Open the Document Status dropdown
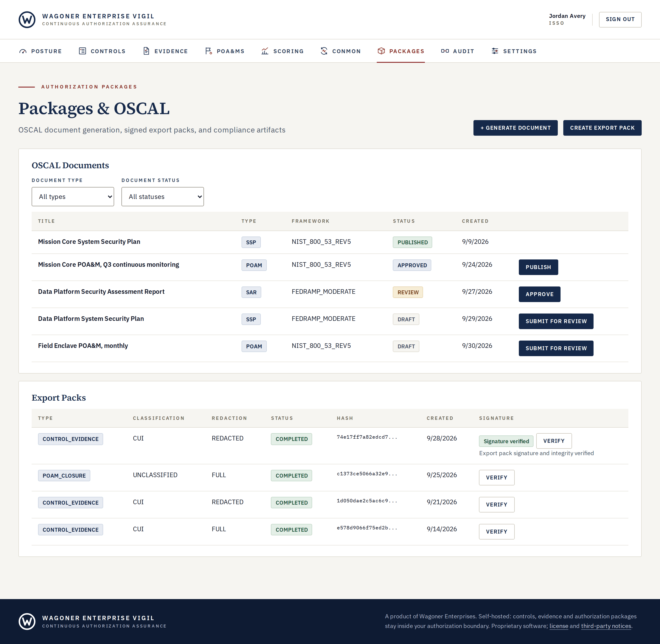Image resolution: width=660 pixels, height=644 pixels. [x=163, y=196]
